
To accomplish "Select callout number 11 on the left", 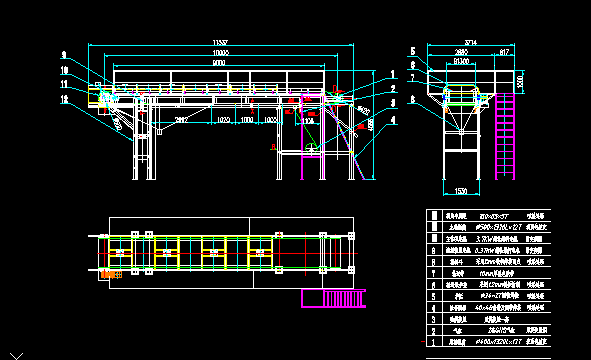I will (x=64, y=84).
